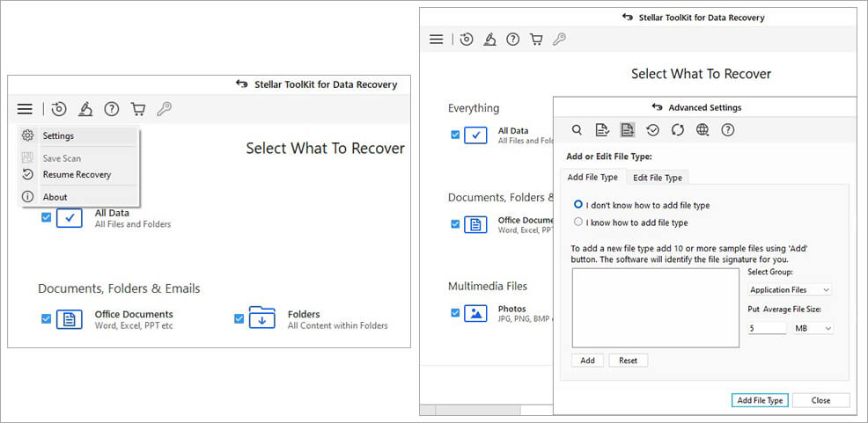Click 'Word, Excel, PPT etc' text in left window

pos(134,325)
